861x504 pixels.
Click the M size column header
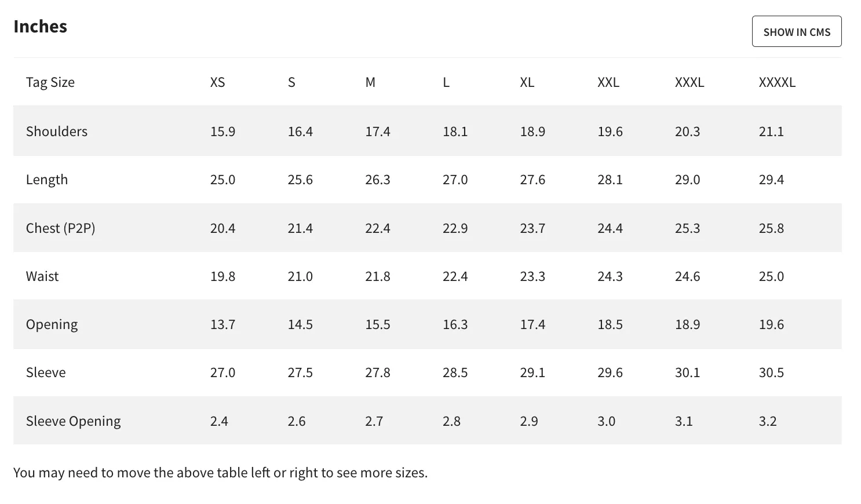[x=370, y=82]
